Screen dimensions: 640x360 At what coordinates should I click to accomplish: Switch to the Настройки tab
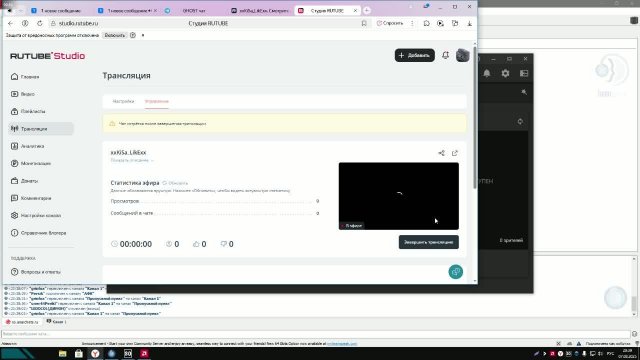[x=123, y=101]
